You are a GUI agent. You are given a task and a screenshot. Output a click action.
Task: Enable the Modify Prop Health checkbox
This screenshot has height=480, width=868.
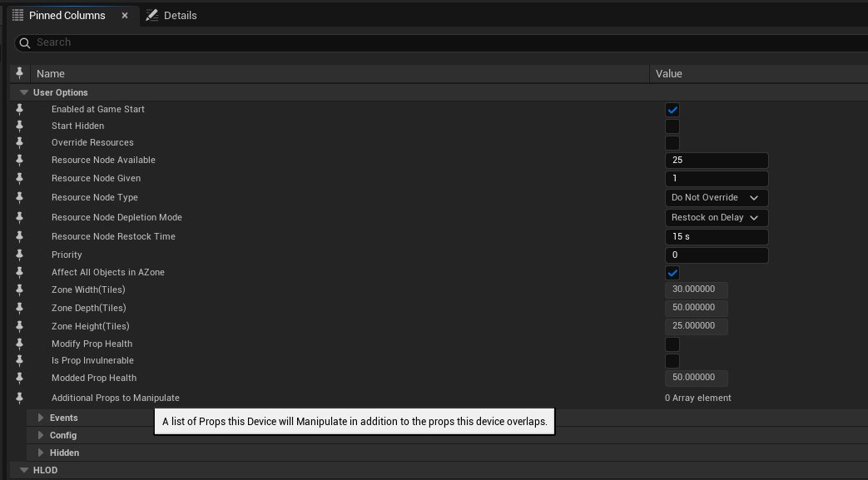(x=672, y=344)
